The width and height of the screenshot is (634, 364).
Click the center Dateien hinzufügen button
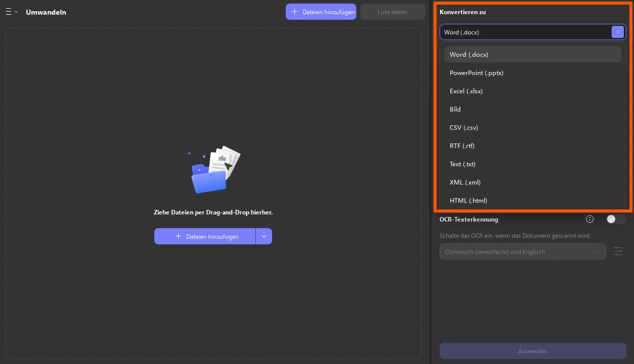pyautogui.click(x=205, y=236)
